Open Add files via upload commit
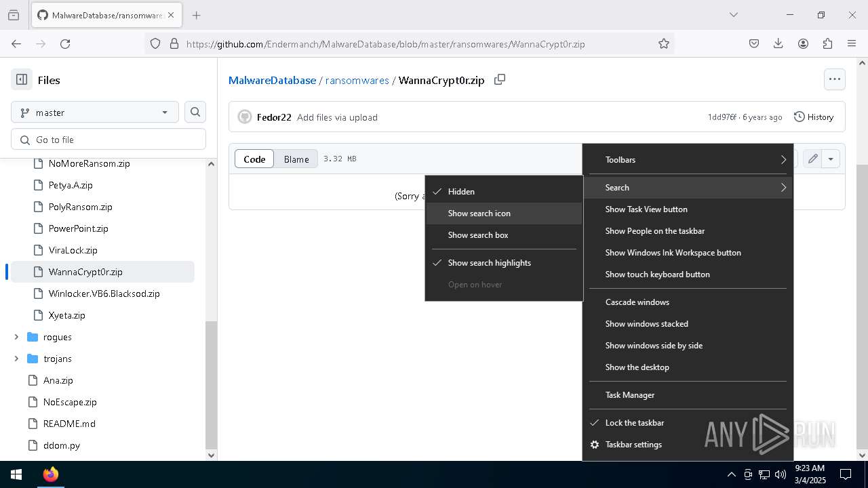Viewport: 868px width, 488px height. [x=337, y=117]
